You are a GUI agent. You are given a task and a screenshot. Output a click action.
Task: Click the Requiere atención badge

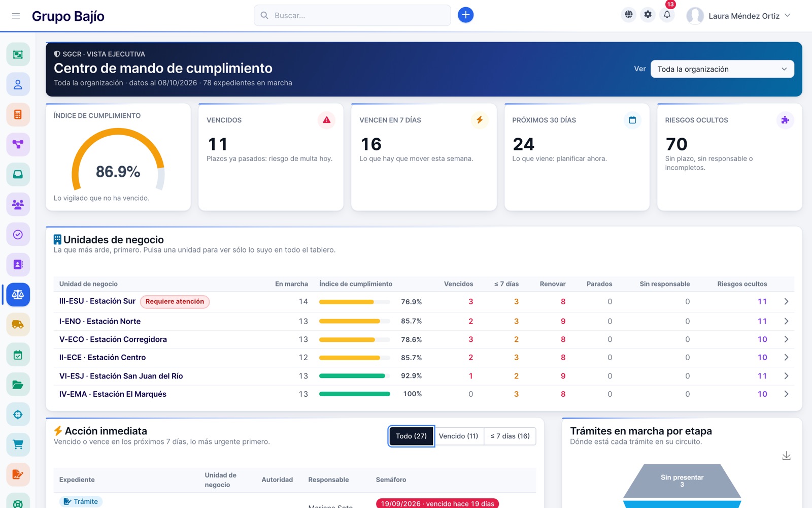point(175,302)
